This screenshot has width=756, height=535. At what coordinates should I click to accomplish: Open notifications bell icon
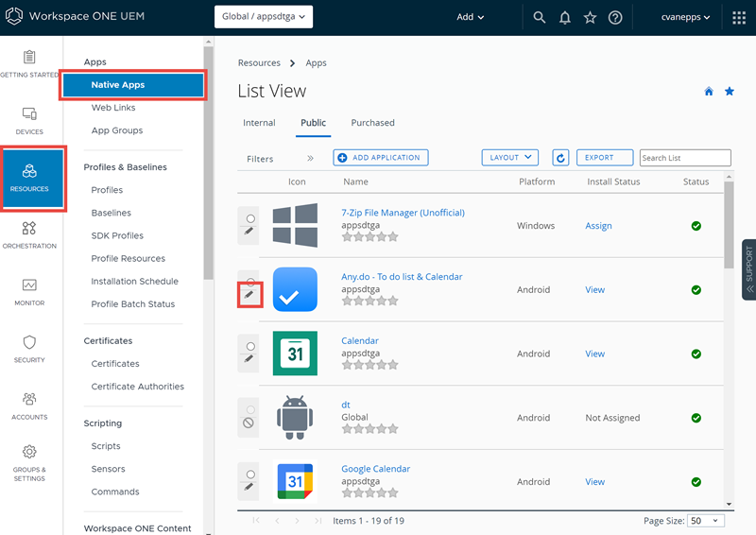click(x=564, y=17)
